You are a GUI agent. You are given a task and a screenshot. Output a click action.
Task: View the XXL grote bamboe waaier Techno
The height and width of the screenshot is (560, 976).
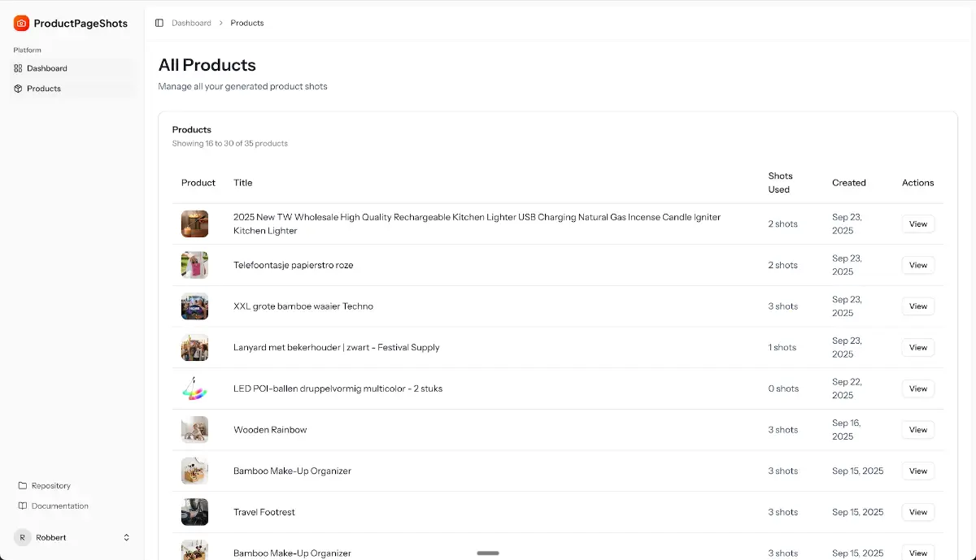click(x=917, y=306)
